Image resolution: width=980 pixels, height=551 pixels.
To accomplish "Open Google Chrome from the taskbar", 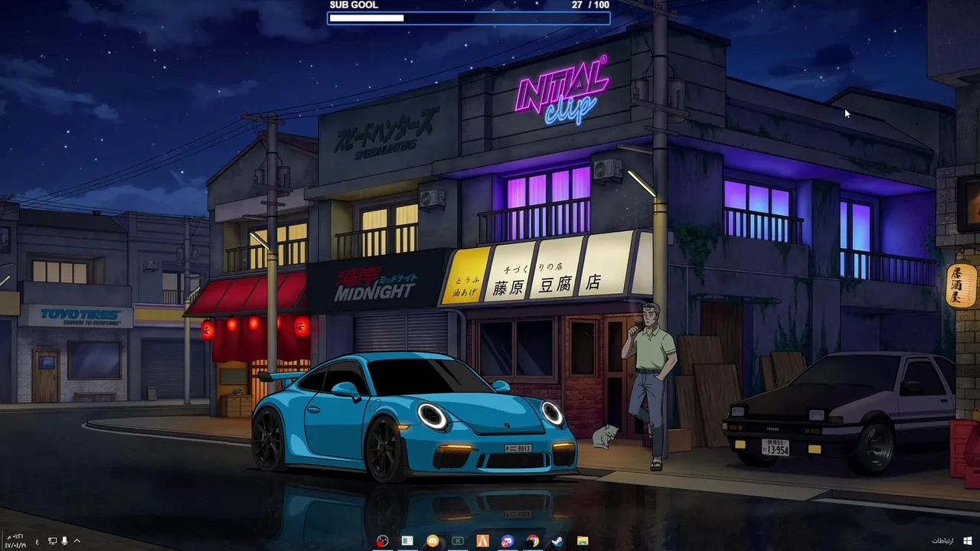I will [532, 541].
